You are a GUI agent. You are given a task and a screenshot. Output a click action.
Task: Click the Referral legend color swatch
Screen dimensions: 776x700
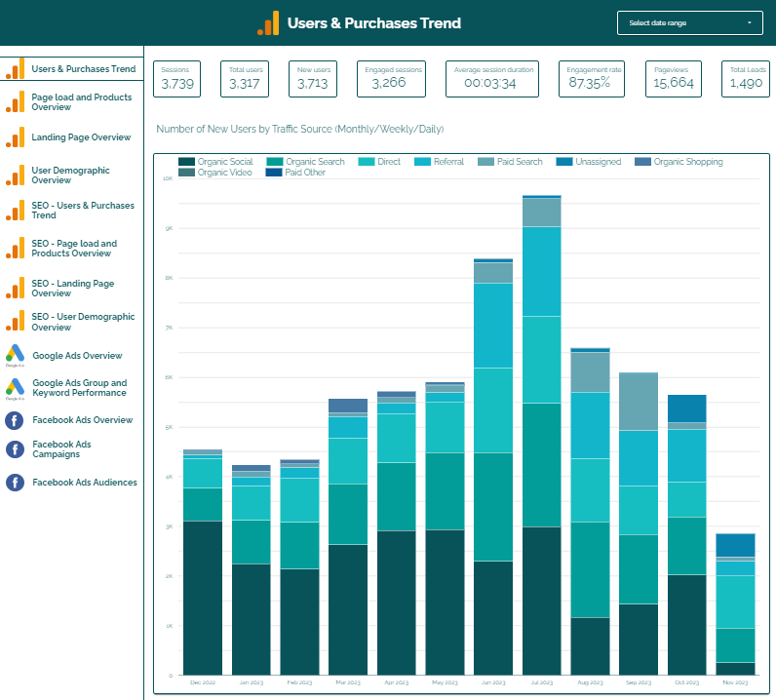pos(422,162)
